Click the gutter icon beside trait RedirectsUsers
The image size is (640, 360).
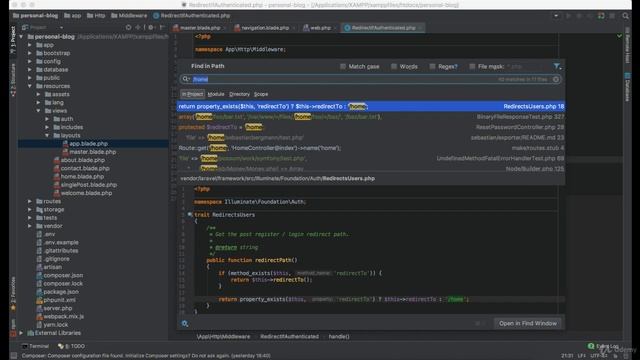pyautogui.click(x=190, y=214)
